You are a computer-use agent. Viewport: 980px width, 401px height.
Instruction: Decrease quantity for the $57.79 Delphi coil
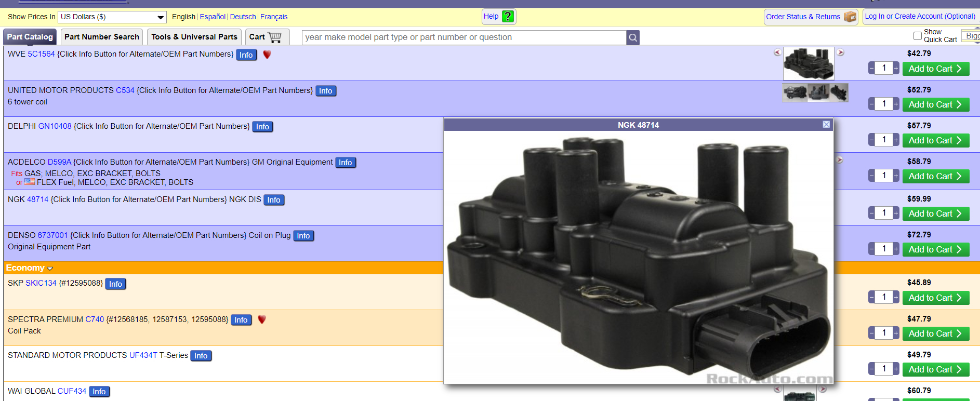tap(871, 140)
